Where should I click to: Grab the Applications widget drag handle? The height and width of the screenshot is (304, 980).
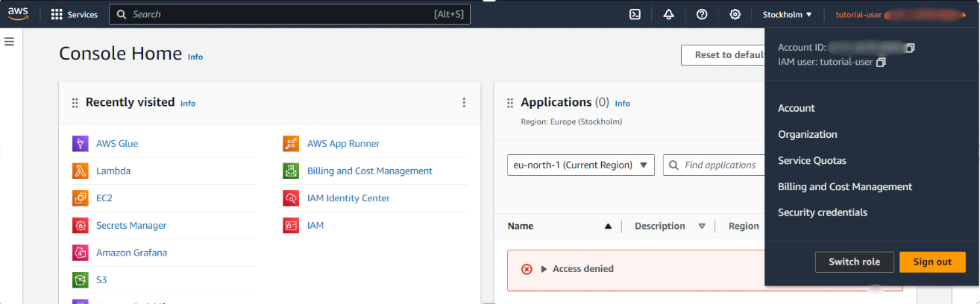pos(510,103)
